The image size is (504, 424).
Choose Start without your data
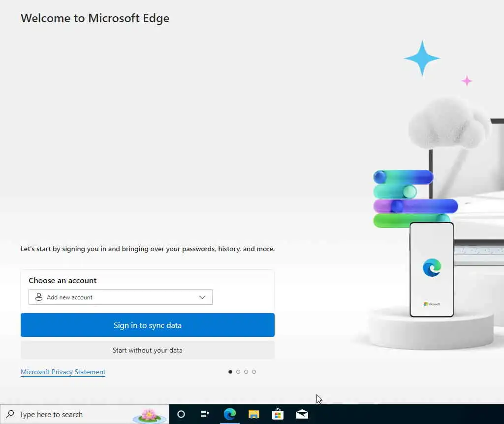pos(148,350)
